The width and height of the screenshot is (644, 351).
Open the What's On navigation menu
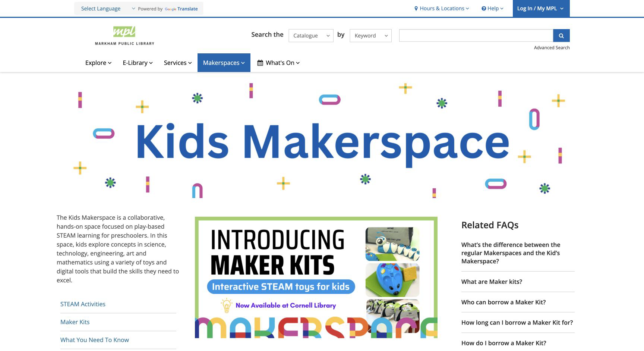tap(278, 63)
